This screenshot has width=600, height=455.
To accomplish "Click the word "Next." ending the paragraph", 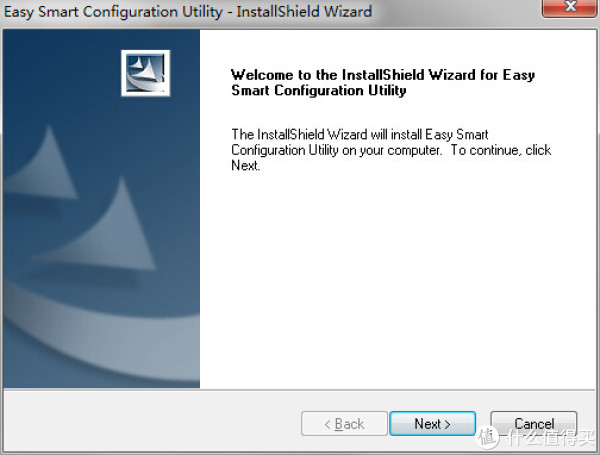I will tap(246, 166).
